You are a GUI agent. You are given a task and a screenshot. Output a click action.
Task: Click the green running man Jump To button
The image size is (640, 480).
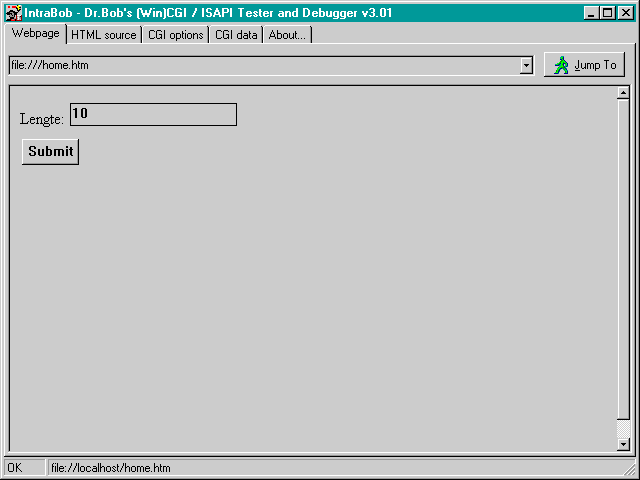[584, 65]
